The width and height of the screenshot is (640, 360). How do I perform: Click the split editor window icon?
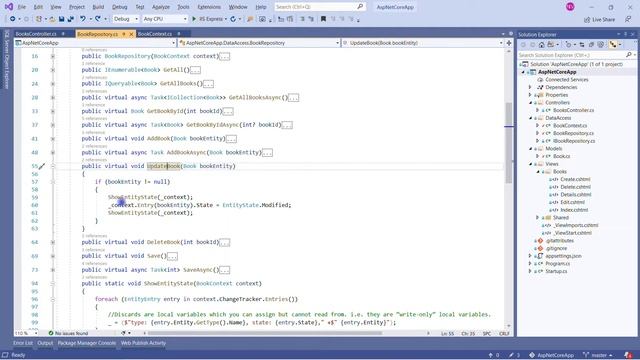click(x=509, y=42)
